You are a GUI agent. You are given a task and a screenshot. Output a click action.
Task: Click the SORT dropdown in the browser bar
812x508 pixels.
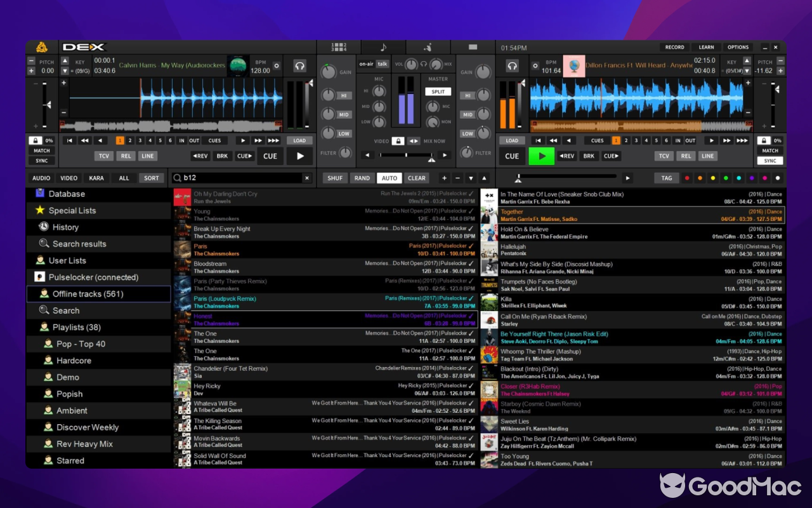click(151, 178)
